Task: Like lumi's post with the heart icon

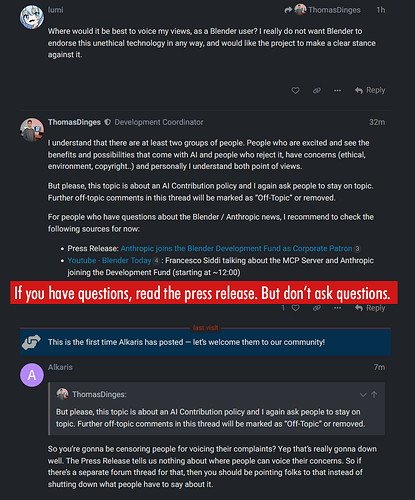Action: (x=295, y=90)
